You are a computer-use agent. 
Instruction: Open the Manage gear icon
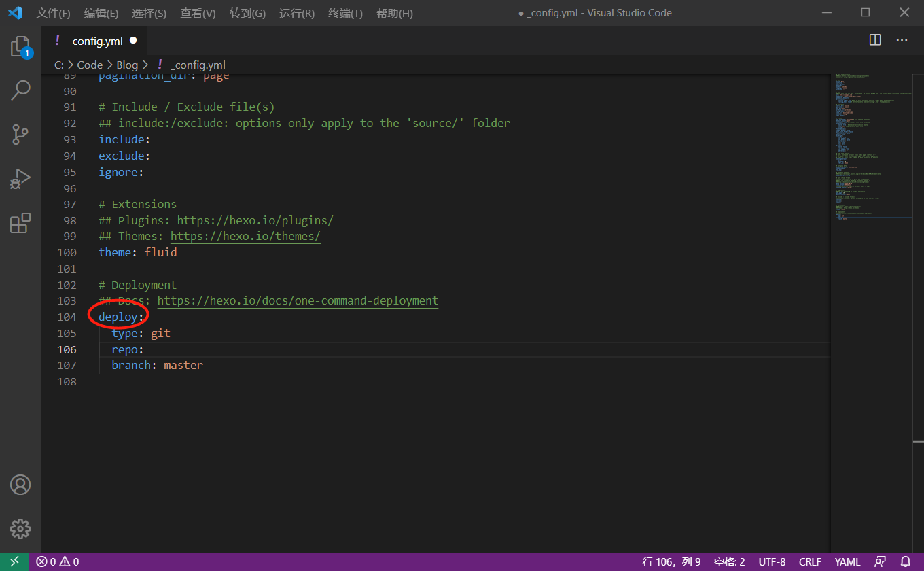pyautogui.click(x=20, y=528)
